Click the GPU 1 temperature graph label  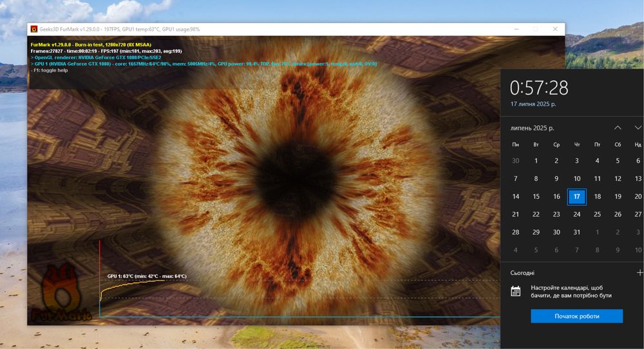[x=147, y=276]
